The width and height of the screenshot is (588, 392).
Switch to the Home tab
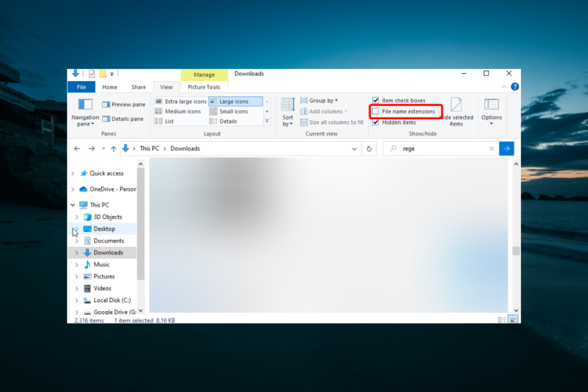110,87
